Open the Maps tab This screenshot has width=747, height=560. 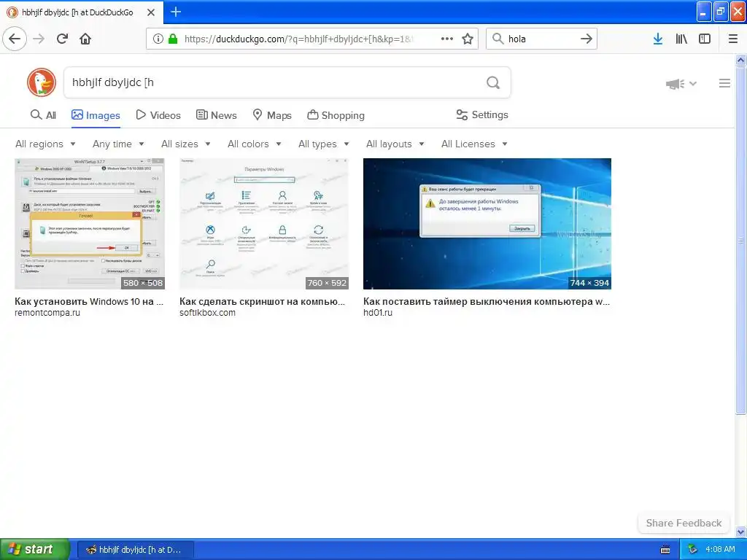(x=272, y=115)
